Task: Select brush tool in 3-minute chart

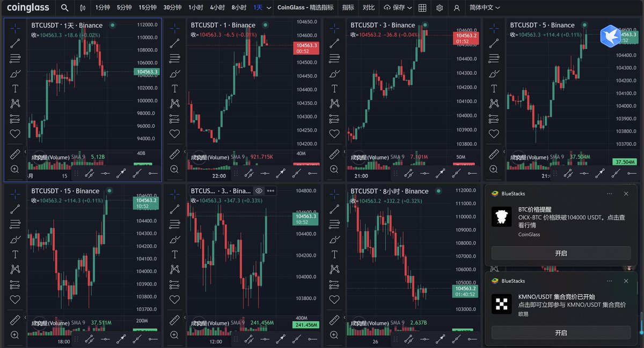Action: [x=334, y=73]
